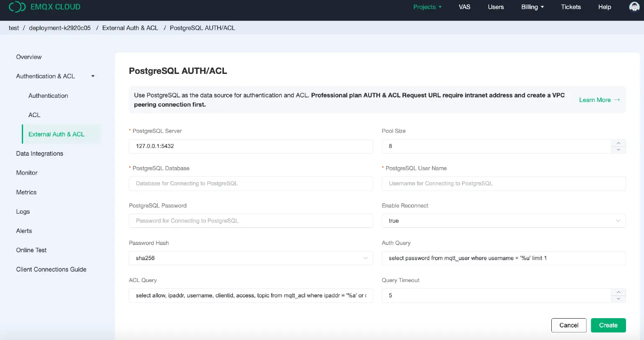Decrease Pool Size with the down arrow
This screenshot has width=644, height=340.
click(618, 149)
